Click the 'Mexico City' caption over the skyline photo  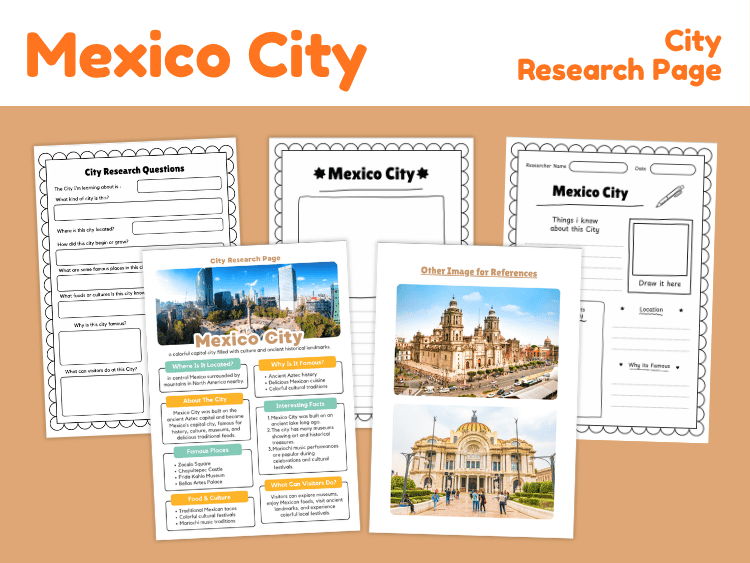[249, 339]
